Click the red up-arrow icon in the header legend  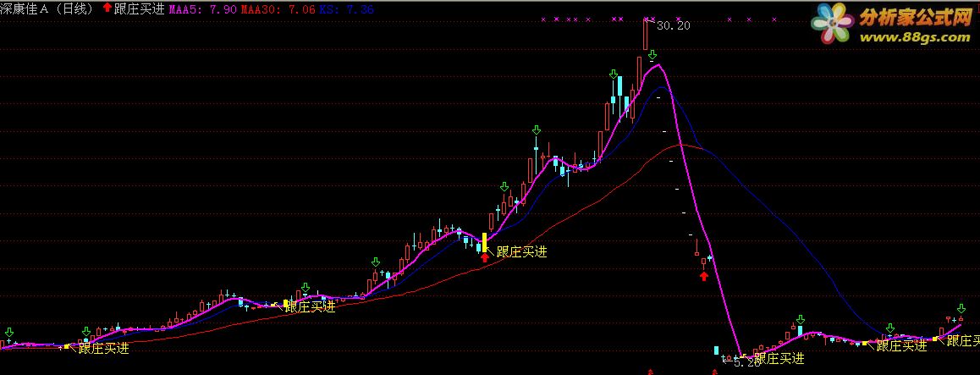pos(107,8)
